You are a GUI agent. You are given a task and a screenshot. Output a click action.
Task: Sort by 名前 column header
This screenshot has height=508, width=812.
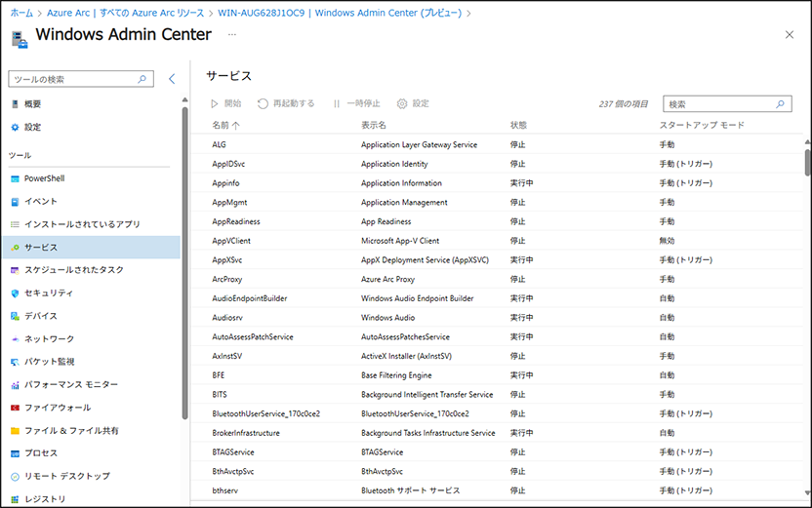click(225, 125)
